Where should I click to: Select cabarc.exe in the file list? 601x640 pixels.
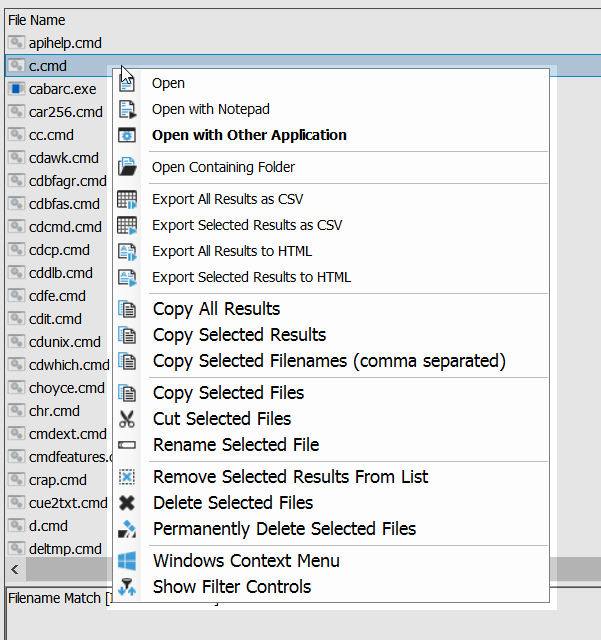pyautogui.click(x=62, y=89)
